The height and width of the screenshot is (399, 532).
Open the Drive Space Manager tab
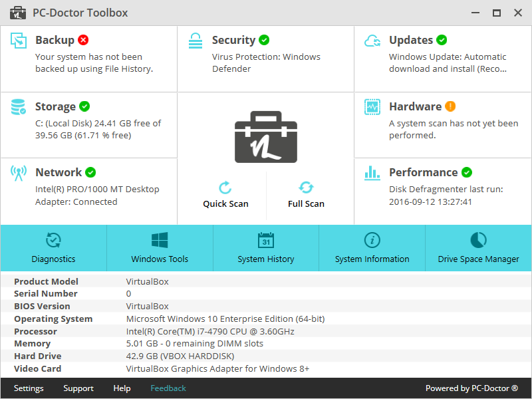(x=478, y=248)
